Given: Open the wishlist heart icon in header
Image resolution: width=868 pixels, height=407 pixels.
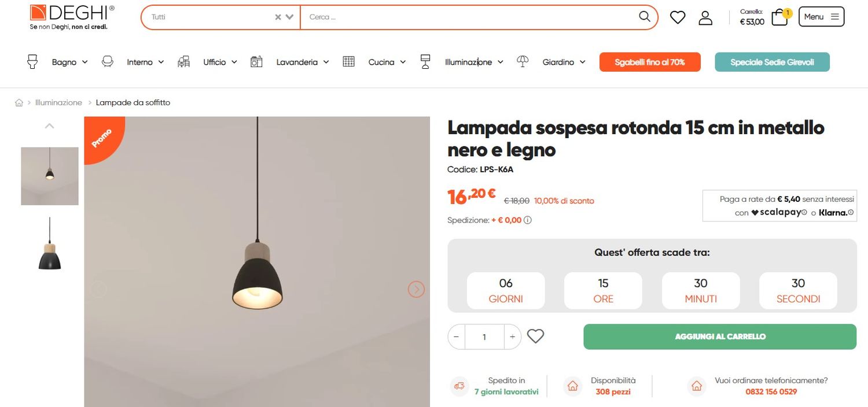Looking at the screenshot, I should pyautogui.click(x=678, y=17).
